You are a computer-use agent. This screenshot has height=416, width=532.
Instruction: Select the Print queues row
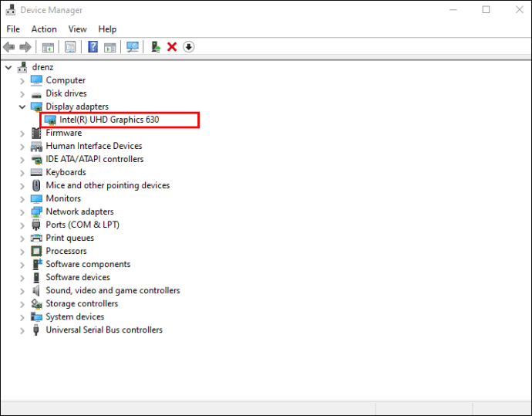tap(70, 238)
